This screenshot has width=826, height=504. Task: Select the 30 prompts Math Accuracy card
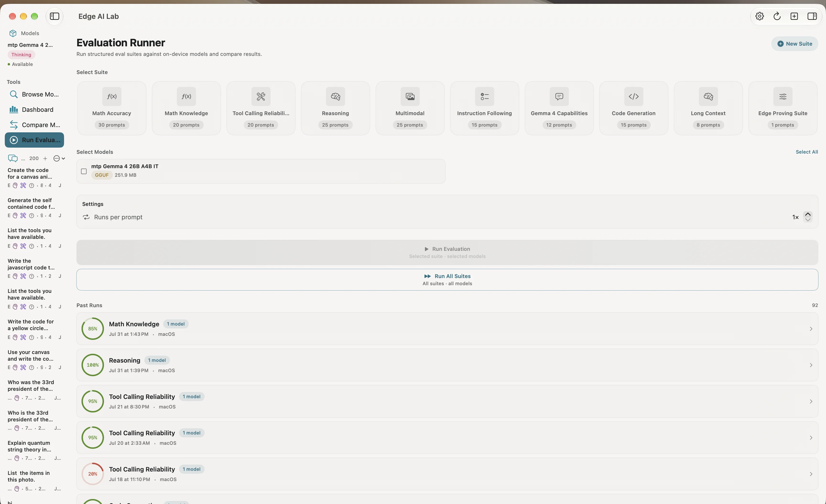pos(112,108)
